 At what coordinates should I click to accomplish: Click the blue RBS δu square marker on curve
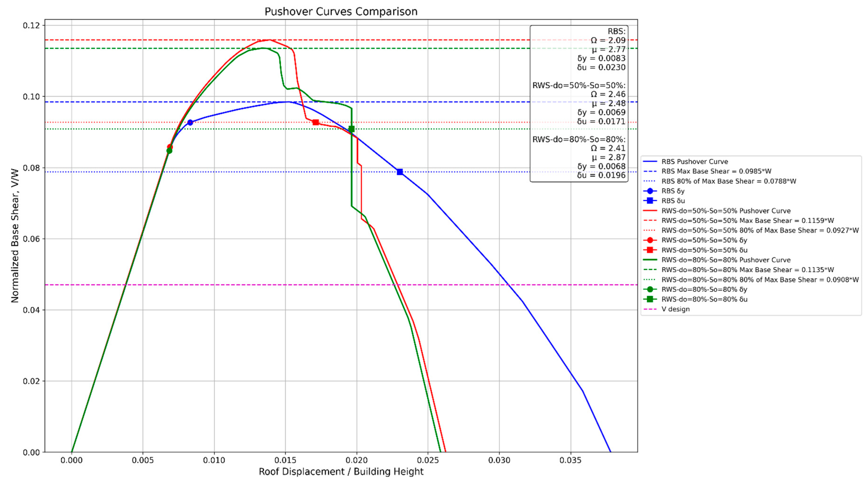coord(400,172)
